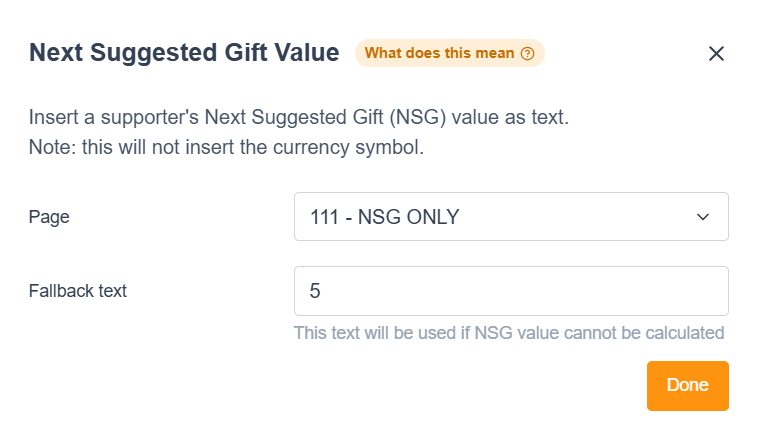Click the question mark help icon
This screenshot has width=768, height=440.
[528, 53]
